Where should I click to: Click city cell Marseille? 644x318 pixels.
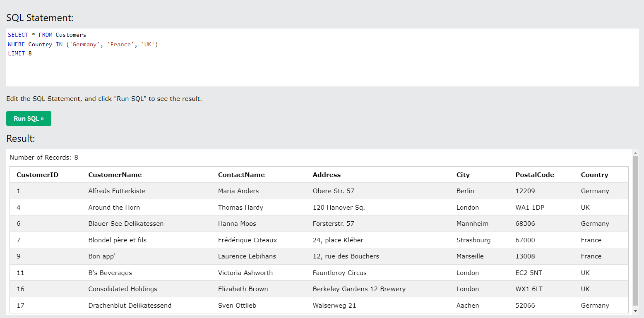[470, 256]
